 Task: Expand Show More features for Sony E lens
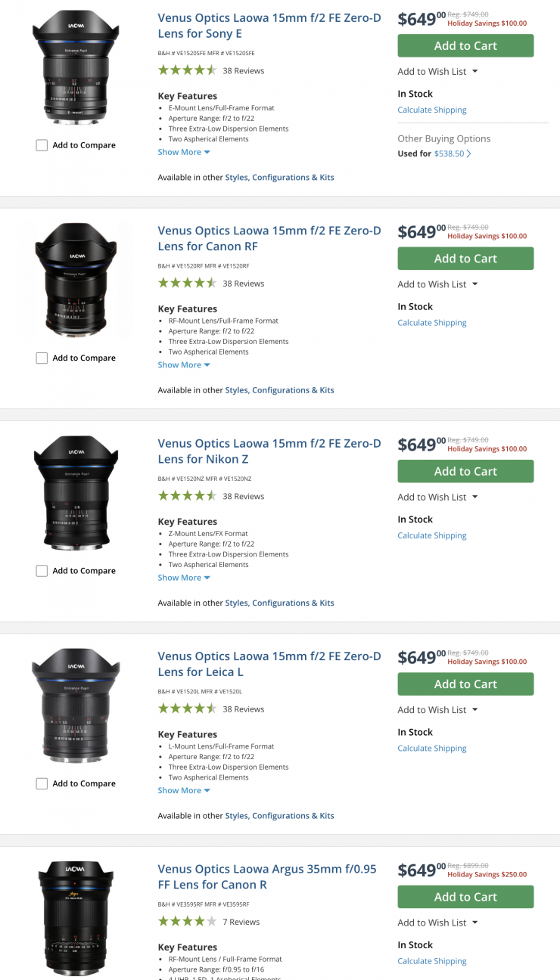click(184, 152)
